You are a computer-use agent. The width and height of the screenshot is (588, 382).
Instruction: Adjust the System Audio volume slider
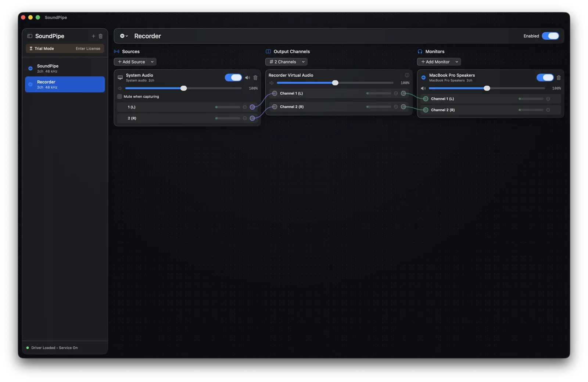[183, 88]
